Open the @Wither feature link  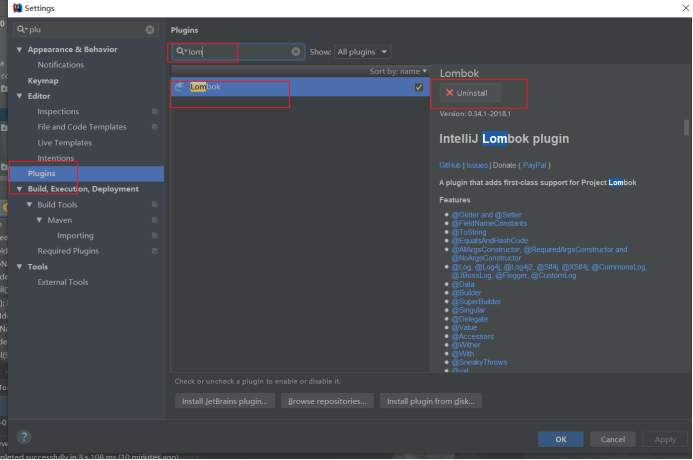point(466,345)
